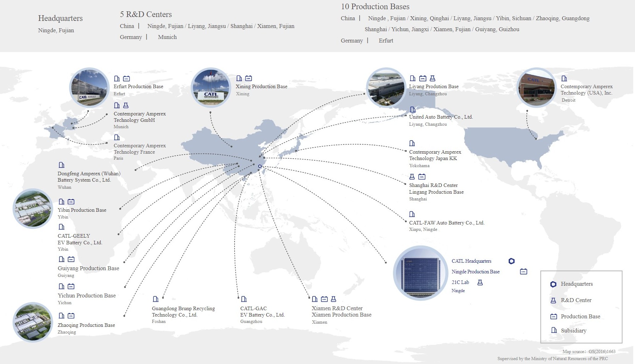Open the Xining Production Base circular photo
Screen dimensions: 635x364
pyautogui.click(x=211, y=87)
